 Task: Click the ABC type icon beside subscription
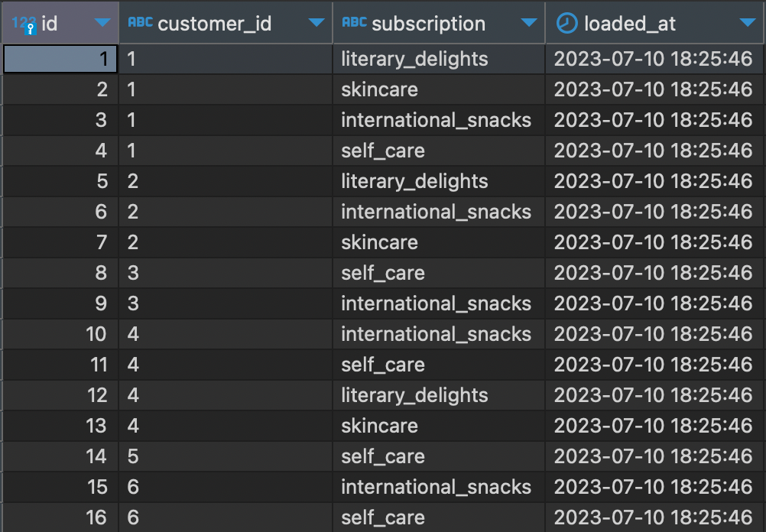(x=354, y=23)
